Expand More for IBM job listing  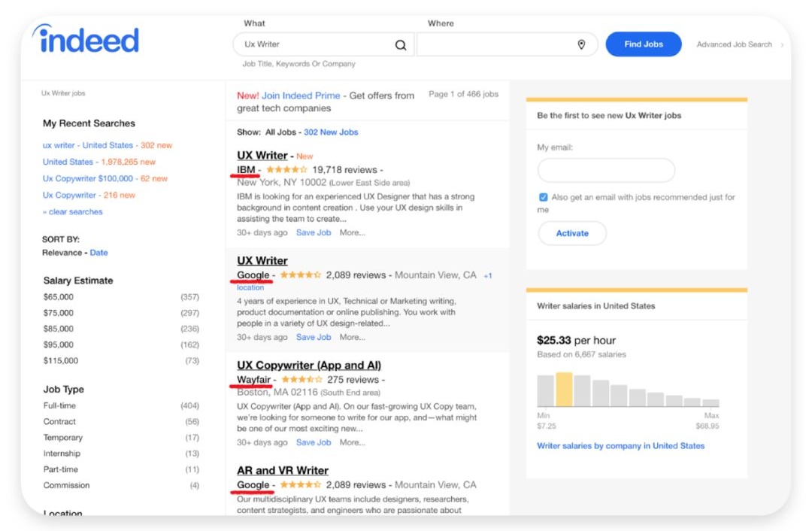pyautogui.click(x=352, y=233)
